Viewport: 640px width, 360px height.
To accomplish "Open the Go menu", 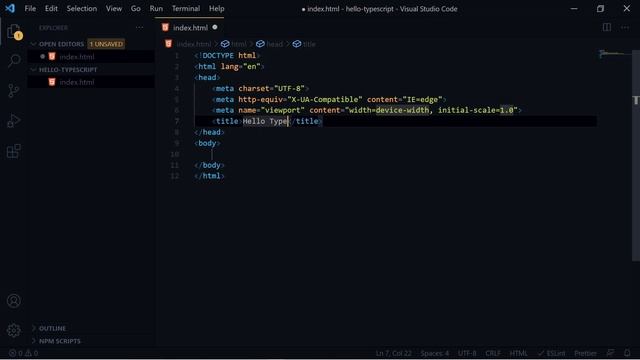I will tap(136, 9).
